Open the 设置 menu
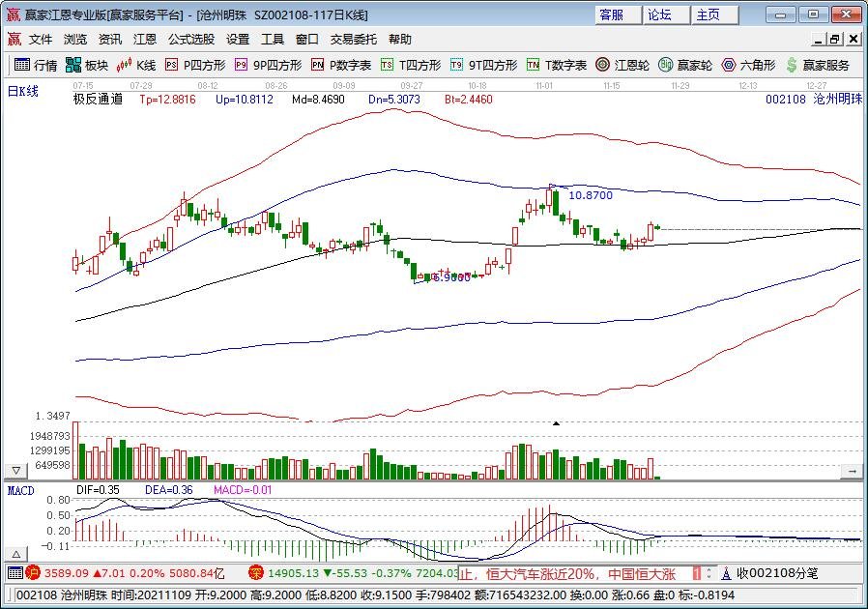 coord(238,40)
